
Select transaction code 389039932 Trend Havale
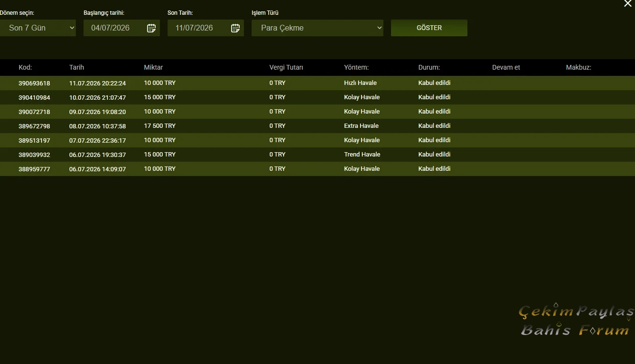coord(317,155)
